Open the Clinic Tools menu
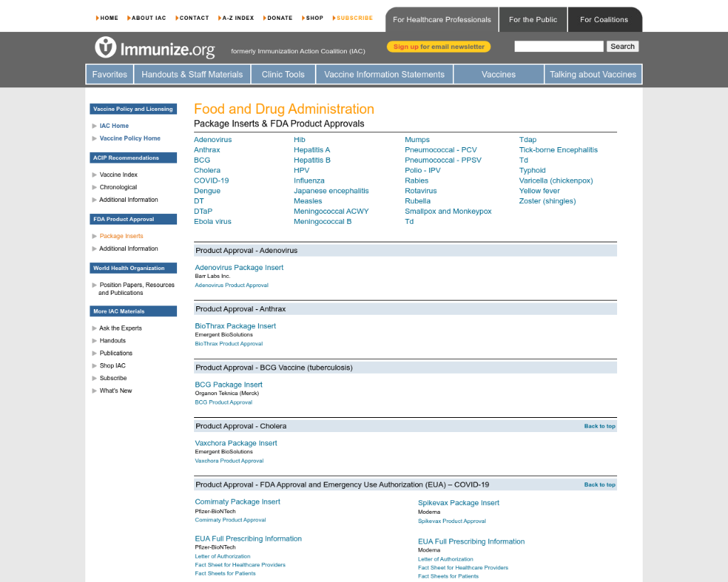 [x=283, y=74]
